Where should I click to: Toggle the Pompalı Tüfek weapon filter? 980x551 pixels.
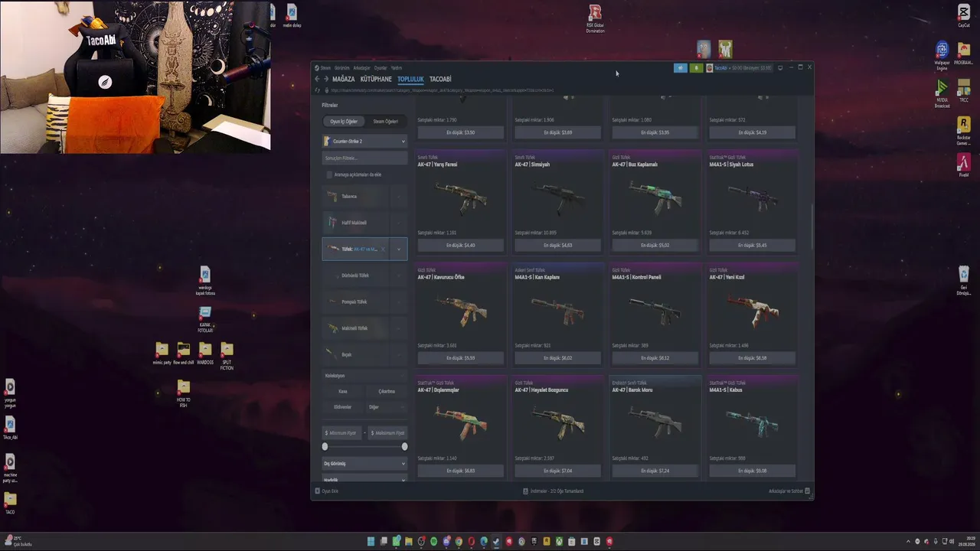[x=355, y=302]
